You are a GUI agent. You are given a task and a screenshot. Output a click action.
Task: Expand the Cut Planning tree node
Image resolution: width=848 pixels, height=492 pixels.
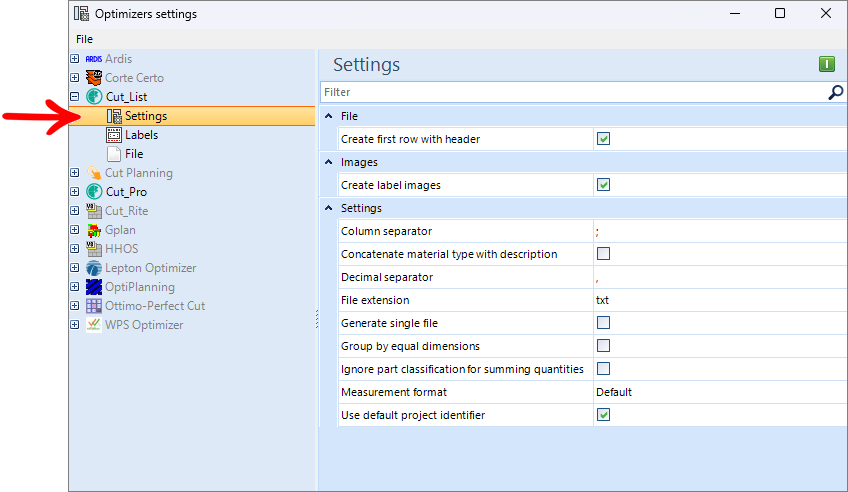75,172
